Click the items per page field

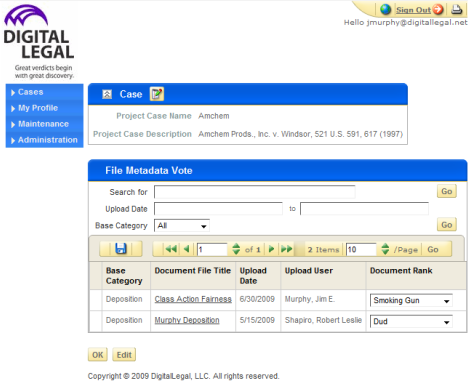click(x=361, y=249)
